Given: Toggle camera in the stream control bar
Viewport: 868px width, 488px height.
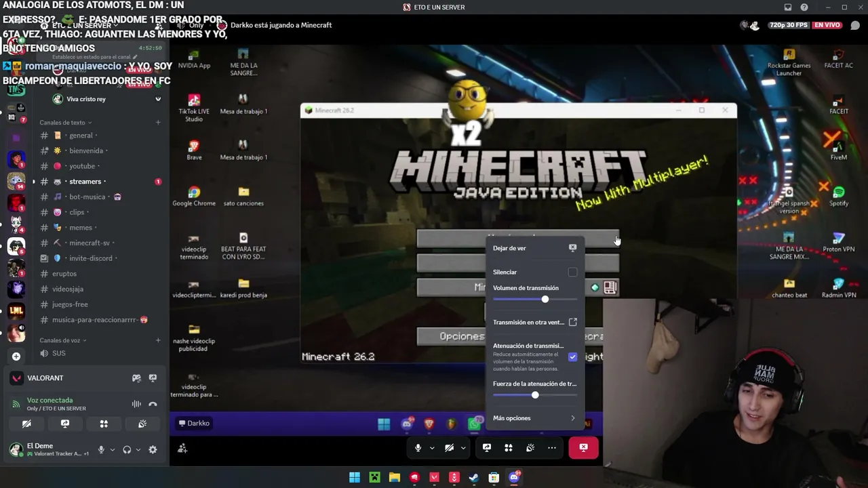Looking at the screenshot, I should point(449,448).
